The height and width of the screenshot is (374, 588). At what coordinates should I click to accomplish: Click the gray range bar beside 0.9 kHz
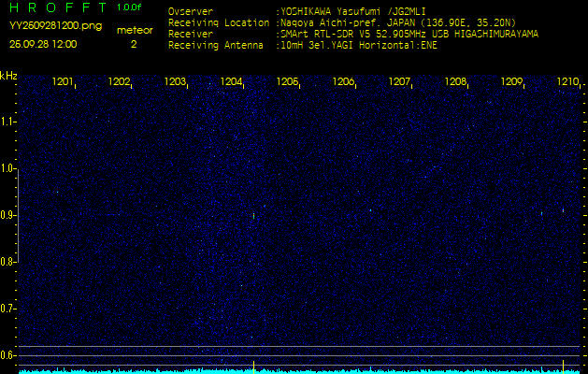(x=18, y=216)
